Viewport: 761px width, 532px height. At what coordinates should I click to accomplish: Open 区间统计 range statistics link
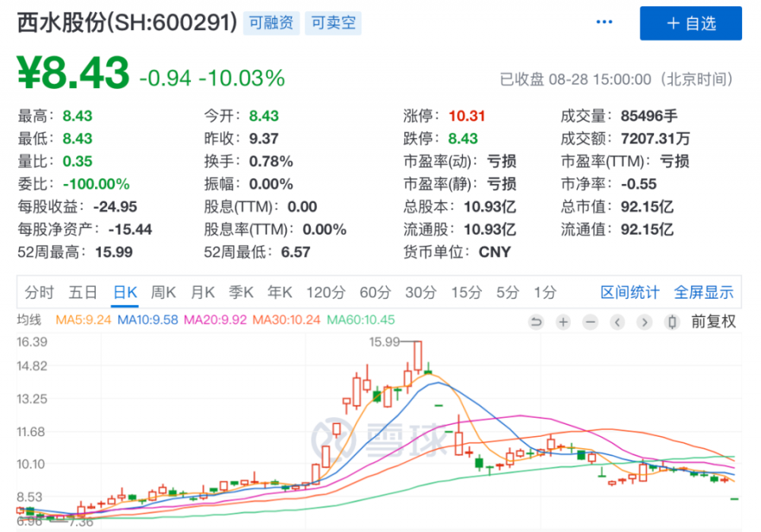click(x=629, y=293)
